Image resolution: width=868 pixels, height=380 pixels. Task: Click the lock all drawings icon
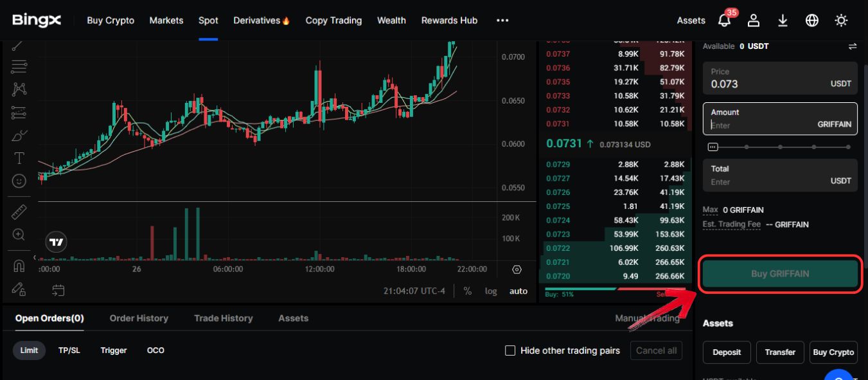click(x=19, y=289)
